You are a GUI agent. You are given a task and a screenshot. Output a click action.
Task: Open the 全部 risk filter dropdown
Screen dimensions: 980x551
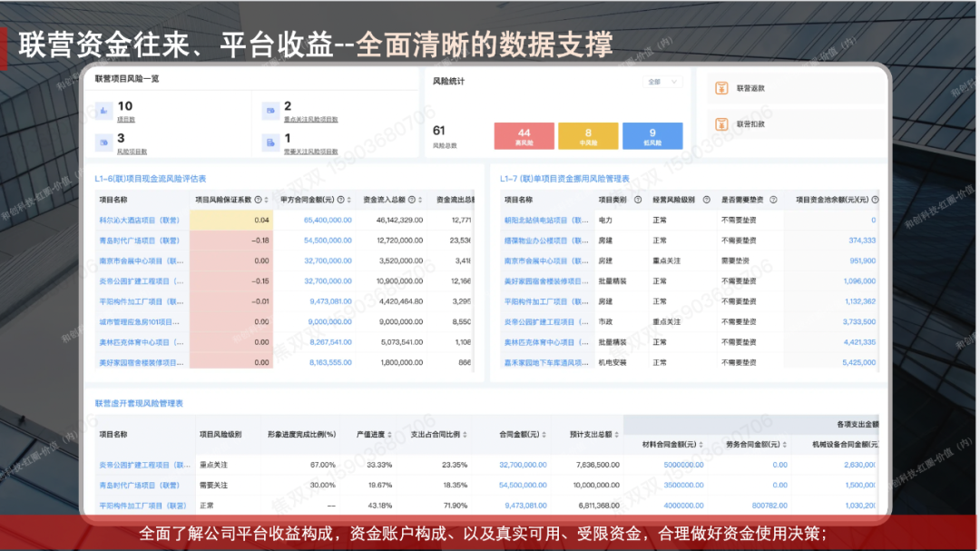click(x=661, y=82)
